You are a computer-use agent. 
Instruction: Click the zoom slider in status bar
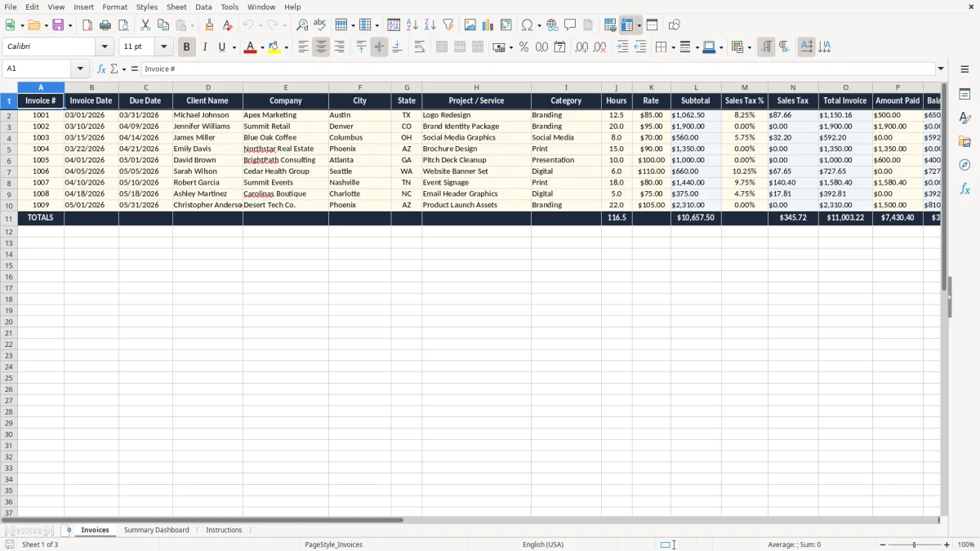click(915, 544)
